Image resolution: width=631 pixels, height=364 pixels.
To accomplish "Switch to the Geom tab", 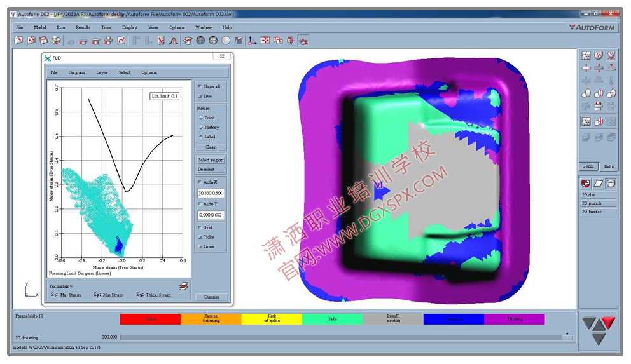I will [588, 166].
